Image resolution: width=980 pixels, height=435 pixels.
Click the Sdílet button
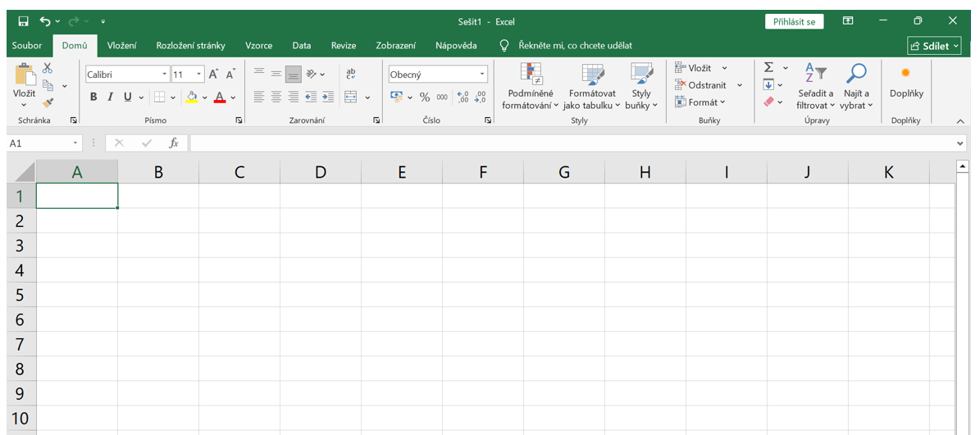934,46
